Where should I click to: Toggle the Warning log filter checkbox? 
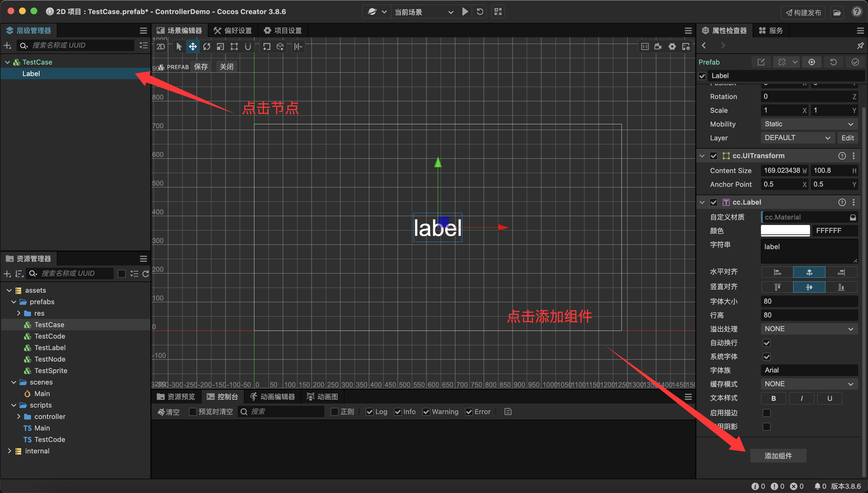click(x=426, y=412)
